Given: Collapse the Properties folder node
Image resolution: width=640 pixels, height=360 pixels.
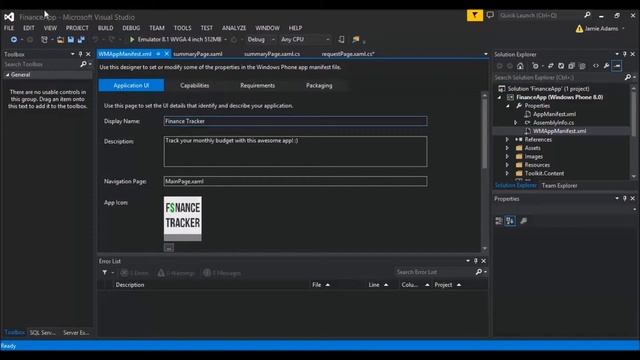Looking at the screenshot, I should 508,106.
